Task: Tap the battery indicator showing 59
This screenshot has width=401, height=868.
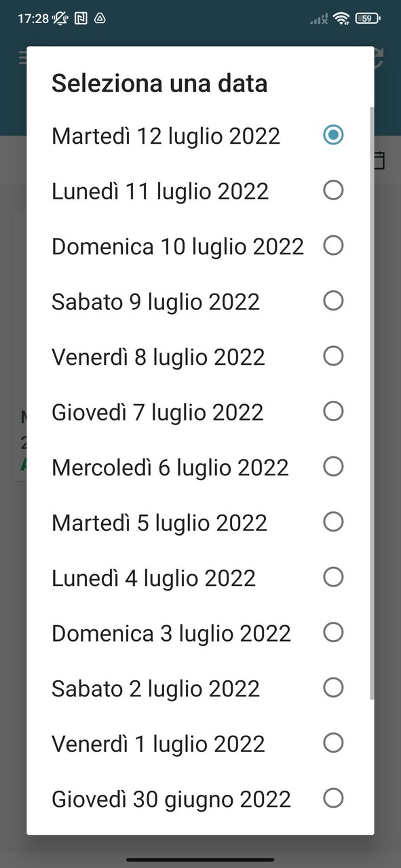Action: tap(366, 18)
